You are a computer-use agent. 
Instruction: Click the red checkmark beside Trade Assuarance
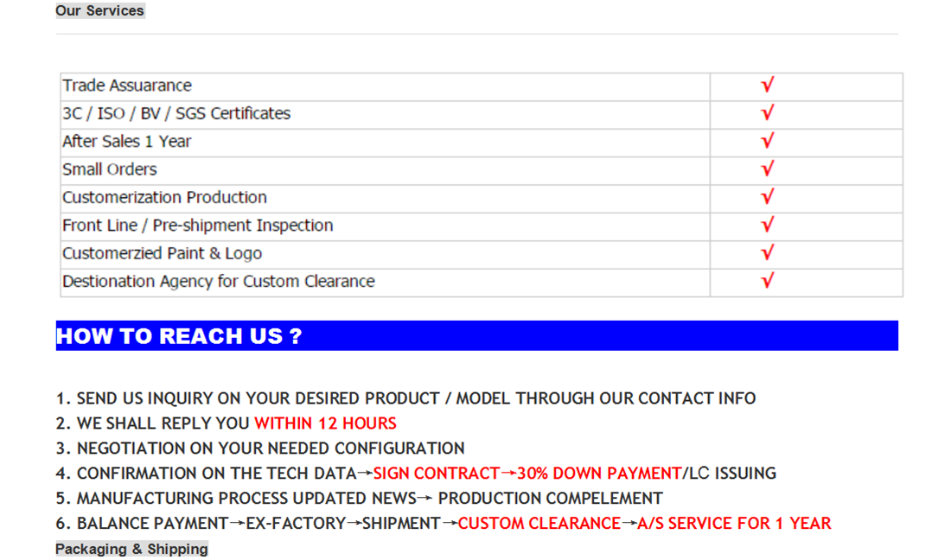point(767,85)
